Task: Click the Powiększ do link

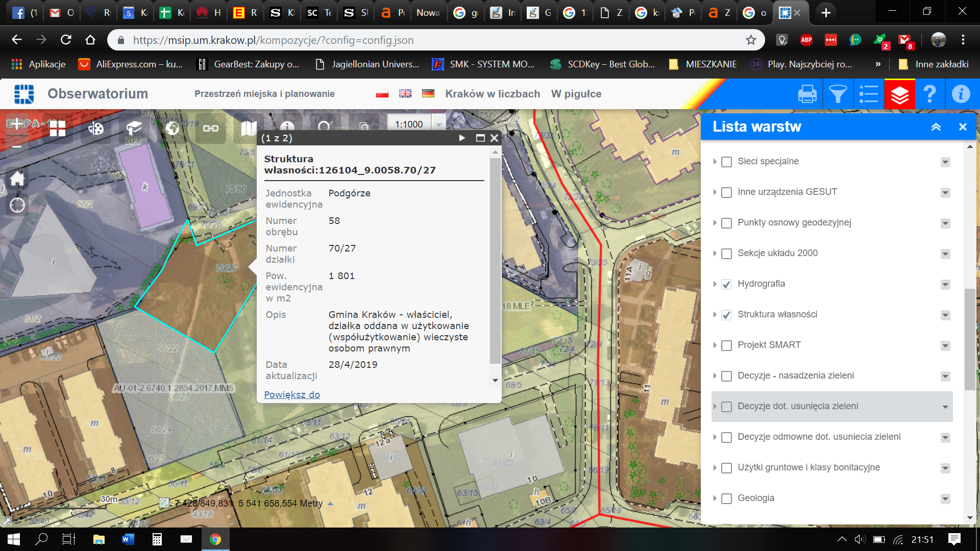Action: pos(292,394)
